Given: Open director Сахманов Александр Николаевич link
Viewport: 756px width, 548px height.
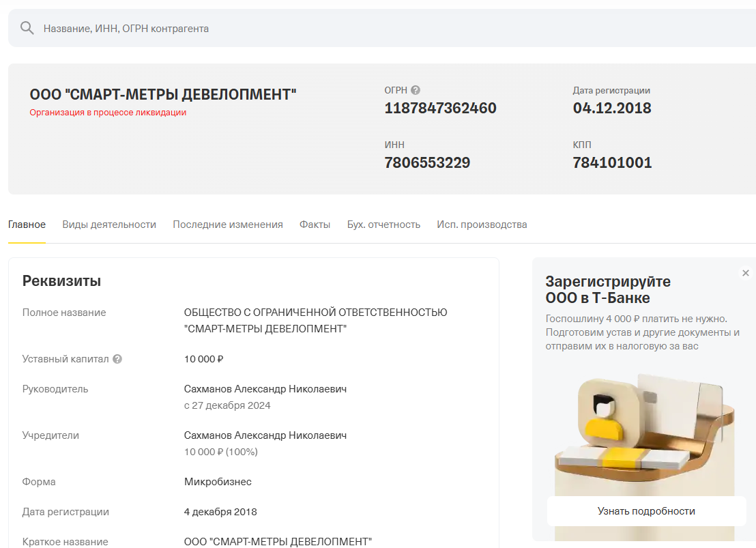Looking at the screenshot, I should tap(265, 389).
